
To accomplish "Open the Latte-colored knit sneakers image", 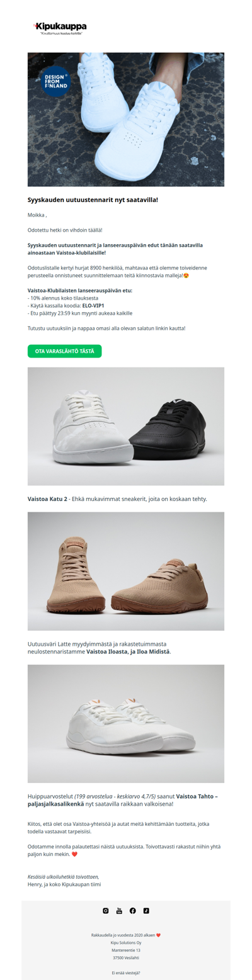I will point(126,571).
